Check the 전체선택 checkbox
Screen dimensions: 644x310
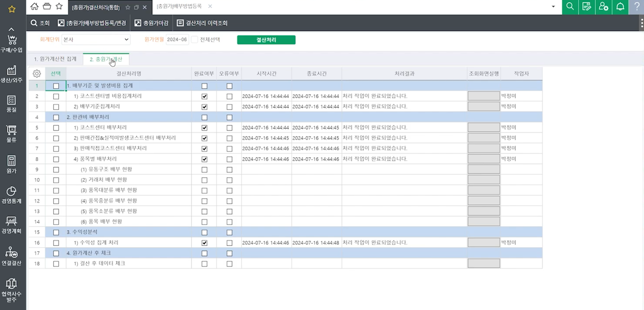pyautogui.click(x=195, y=40)
